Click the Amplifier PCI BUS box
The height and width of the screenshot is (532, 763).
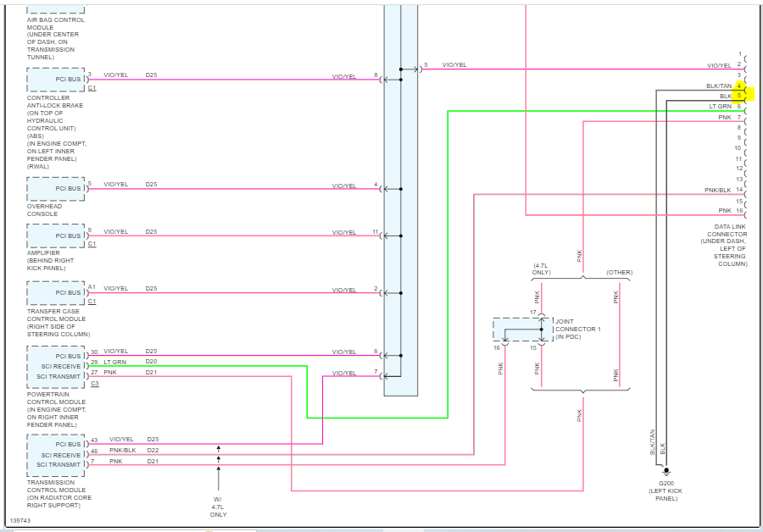tap(56, 236)
